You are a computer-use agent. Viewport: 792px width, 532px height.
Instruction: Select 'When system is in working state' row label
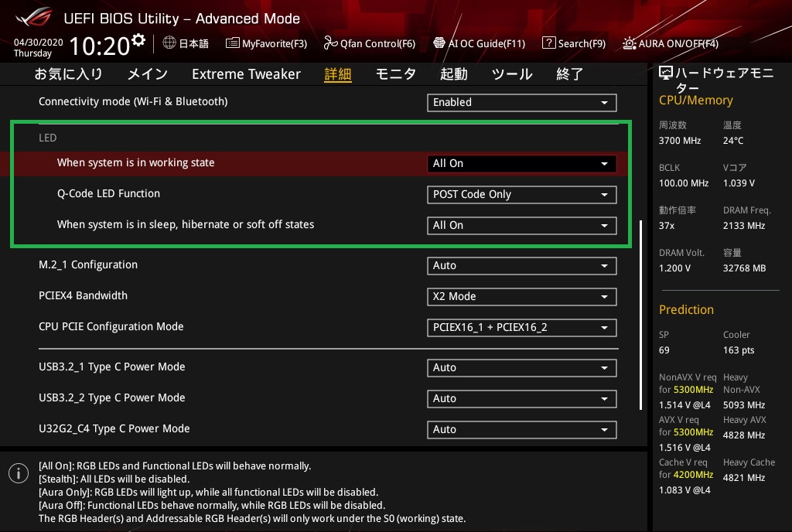click(136, 162)
